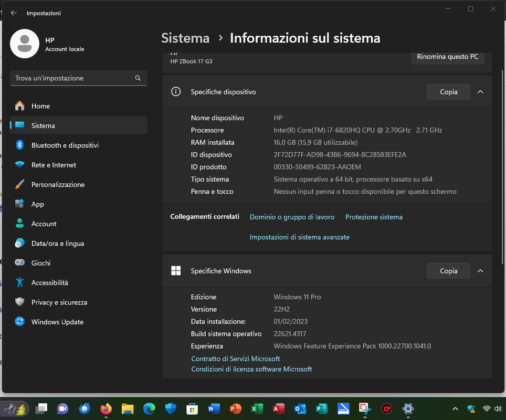506x420 pixels.
Task: Open Contratto di Servizi Microsoft link
Action: click(x=235, y=359)
